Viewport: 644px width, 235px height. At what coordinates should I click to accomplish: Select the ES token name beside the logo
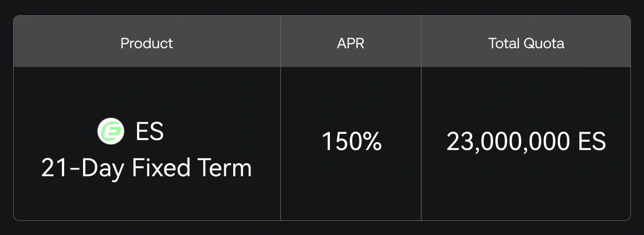tap(150, 131)
